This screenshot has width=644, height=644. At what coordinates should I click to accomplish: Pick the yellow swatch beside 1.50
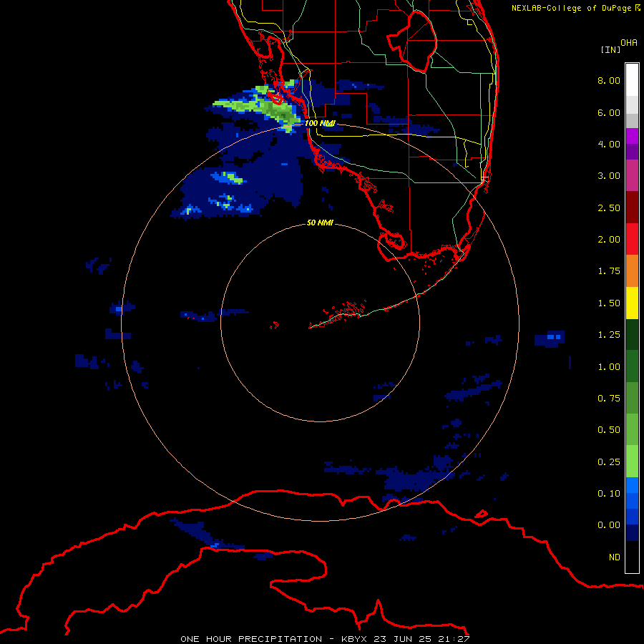pos(632,303)
